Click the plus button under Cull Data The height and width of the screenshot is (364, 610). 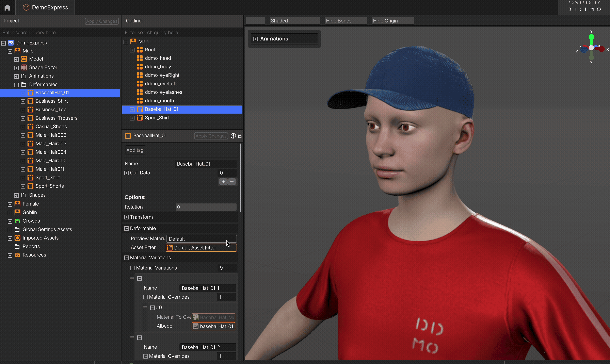click(x=223, y=182)
